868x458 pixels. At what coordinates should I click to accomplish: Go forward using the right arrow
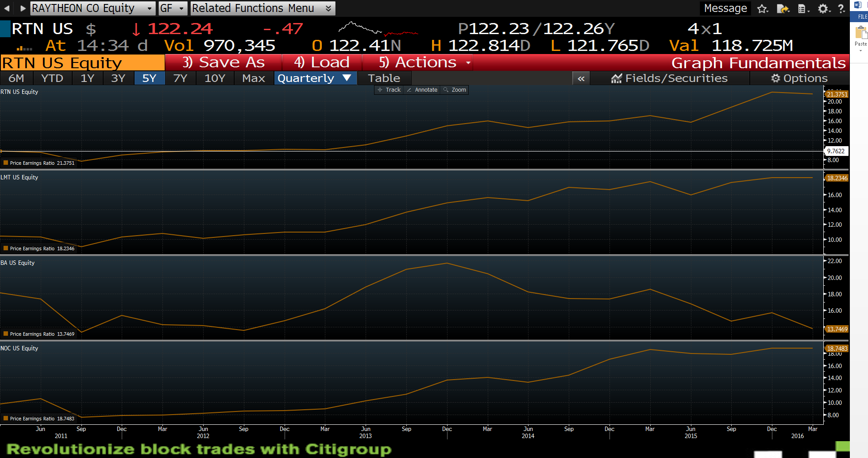tap(23, 8)
